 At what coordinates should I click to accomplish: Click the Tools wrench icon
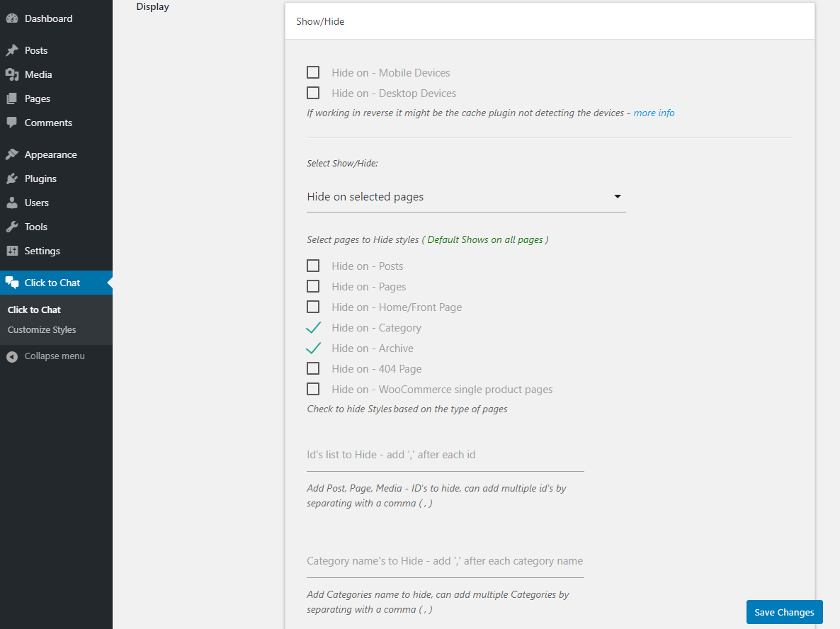[x=12, y=227]
